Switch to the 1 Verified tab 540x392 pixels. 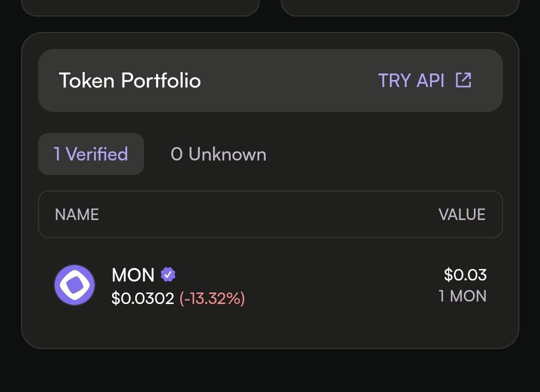pos(91,154)
